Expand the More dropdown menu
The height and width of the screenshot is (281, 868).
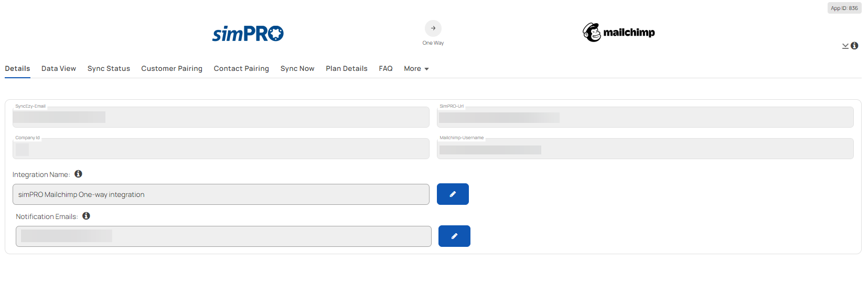[x=416, y=69]
